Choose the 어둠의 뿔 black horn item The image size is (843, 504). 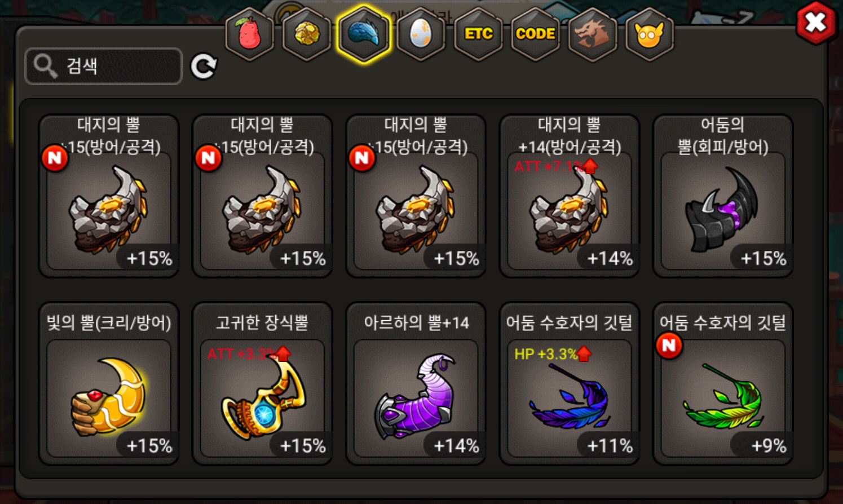[723, 196]
